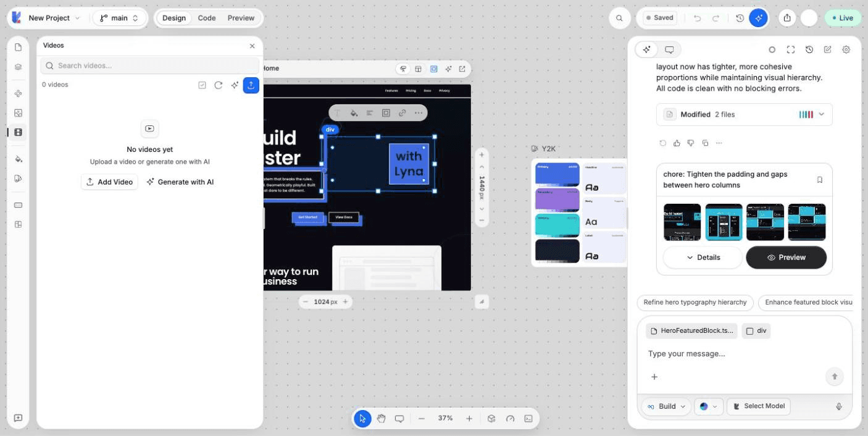Open the Pages icon in left sidebar
Viewport: 868px width, 436px height.
click(18, 48)
